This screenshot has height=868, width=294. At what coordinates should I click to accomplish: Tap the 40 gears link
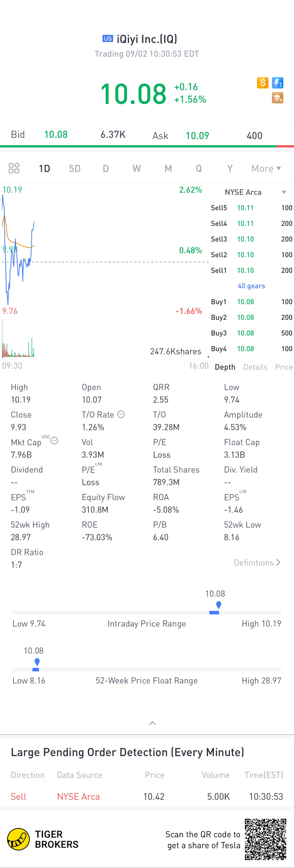(x=251, y=286)
